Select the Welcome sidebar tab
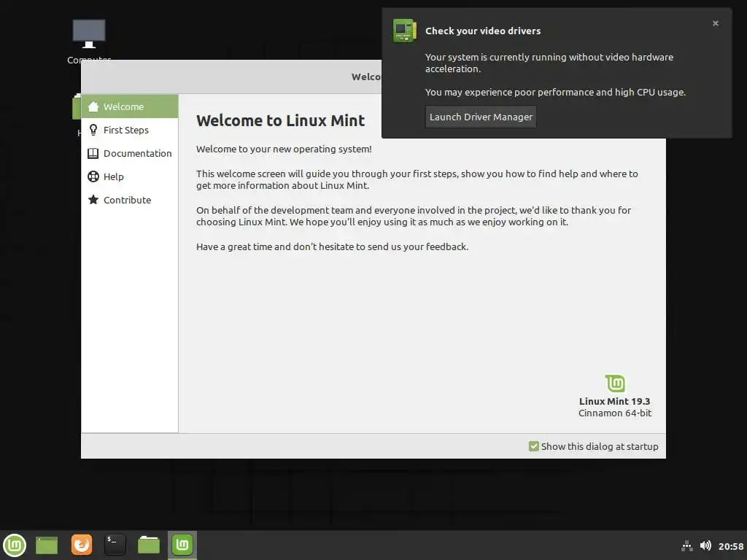Image resolution: width=747 pixels, height=560 pixels. pyautogui.click(x=130, y=106)
